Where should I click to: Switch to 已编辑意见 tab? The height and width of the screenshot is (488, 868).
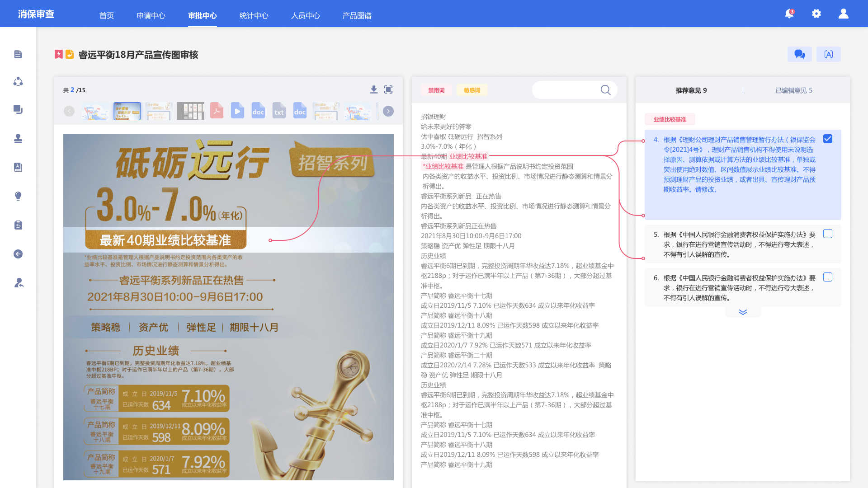click(x=793, y=90)
